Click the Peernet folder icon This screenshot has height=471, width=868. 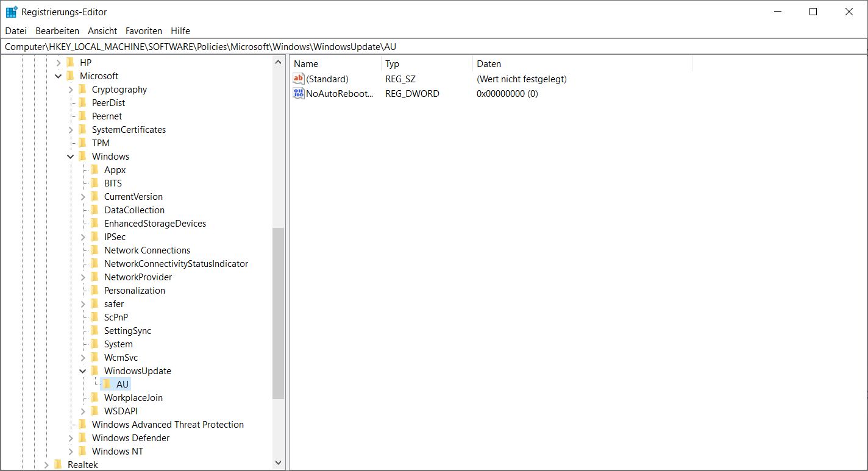82,116
